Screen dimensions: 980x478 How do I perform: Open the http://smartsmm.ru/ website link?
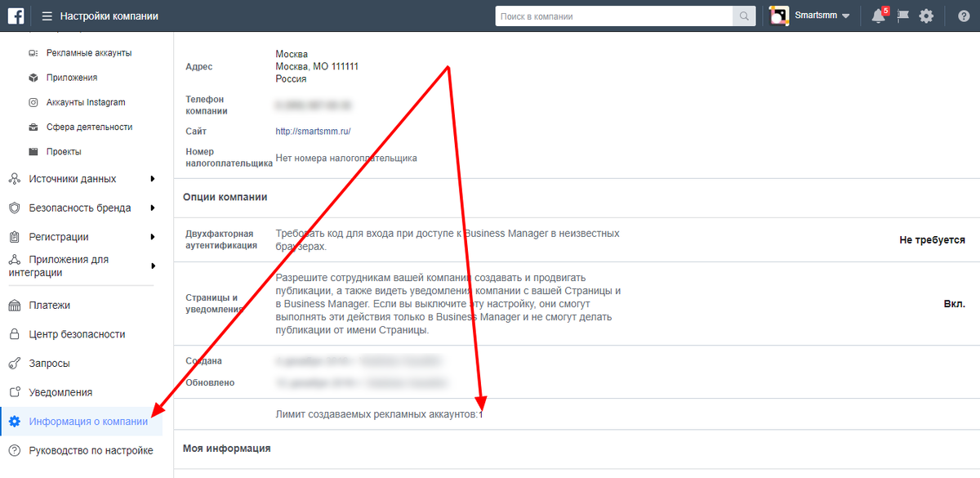(313, 131)
